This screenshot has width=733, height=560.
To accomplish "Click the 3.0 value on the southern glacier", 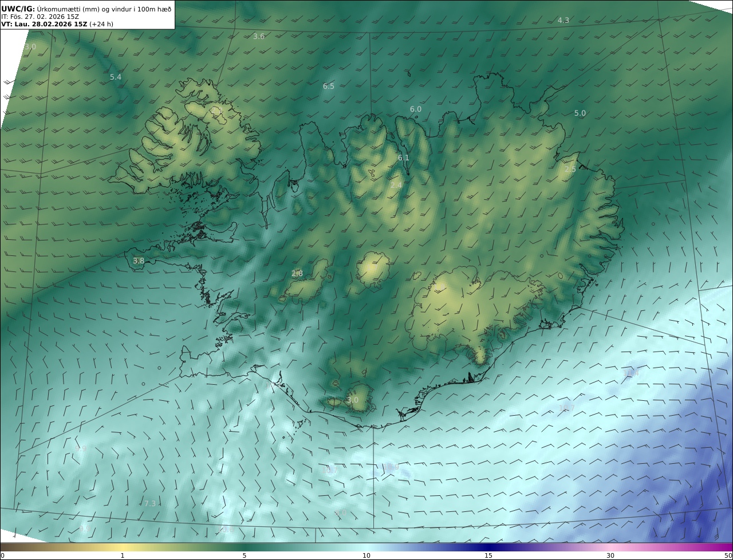I will point(353,400).
